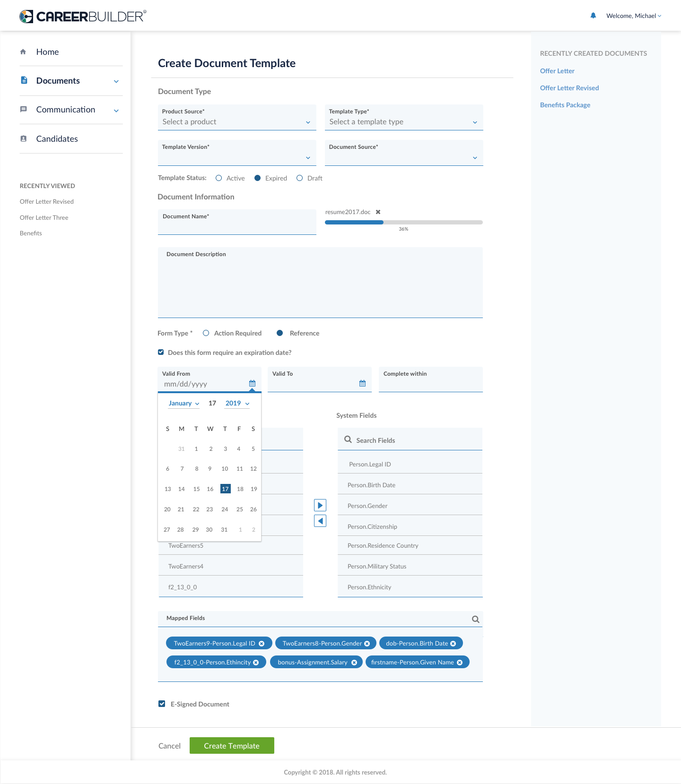Remove TwoEarners9-Person.Legal ID mapping
Image resolution: width=681 pixels, height=784 pixels.
262,644
